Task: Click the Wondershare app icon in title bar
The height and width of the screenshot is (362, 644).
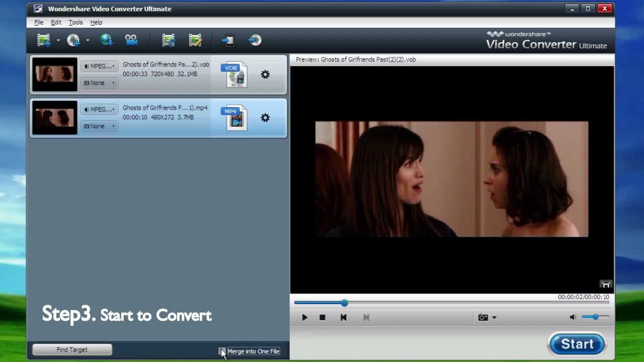Action: tap(38, 9)
